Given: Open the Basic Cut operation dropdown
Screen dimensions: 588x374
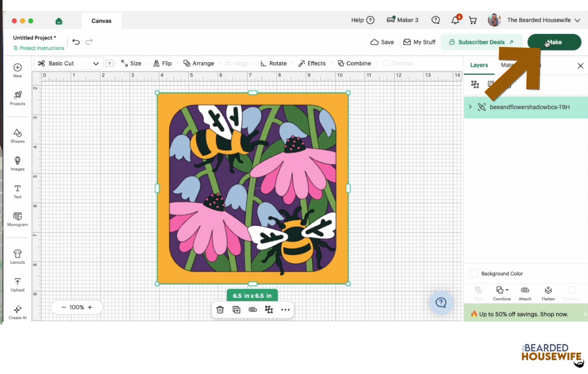Looking at the screenshot, I should pyautogui.click(x=68, y=63).
